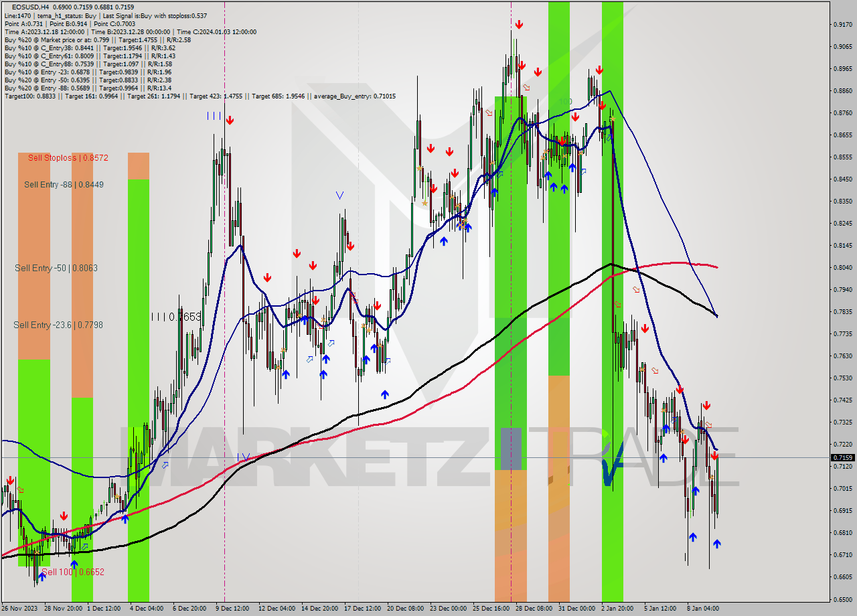Image resolution: width=857 pixels, height=616 pixels.
Task: Click the '6 Dec 20:00' time label
Action: 188,609
